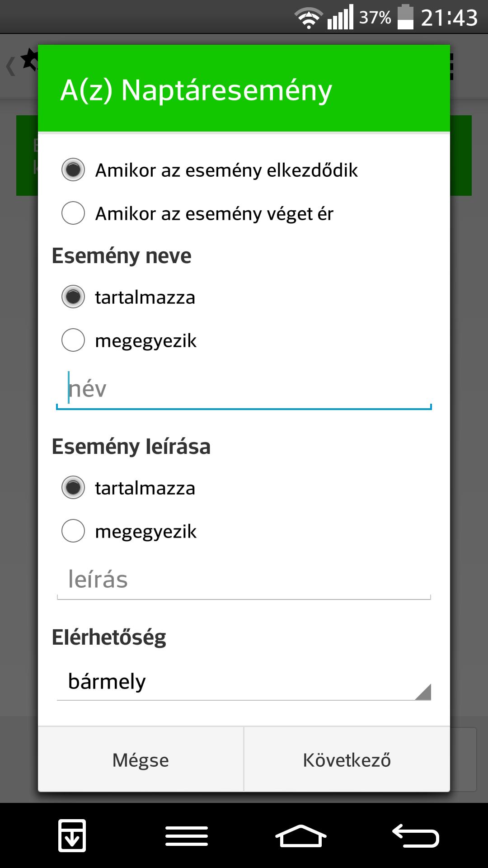
Task: Expand the dropdown arrow beside 'bármely'
Action: pyautogui.click(x=423, y=692)
